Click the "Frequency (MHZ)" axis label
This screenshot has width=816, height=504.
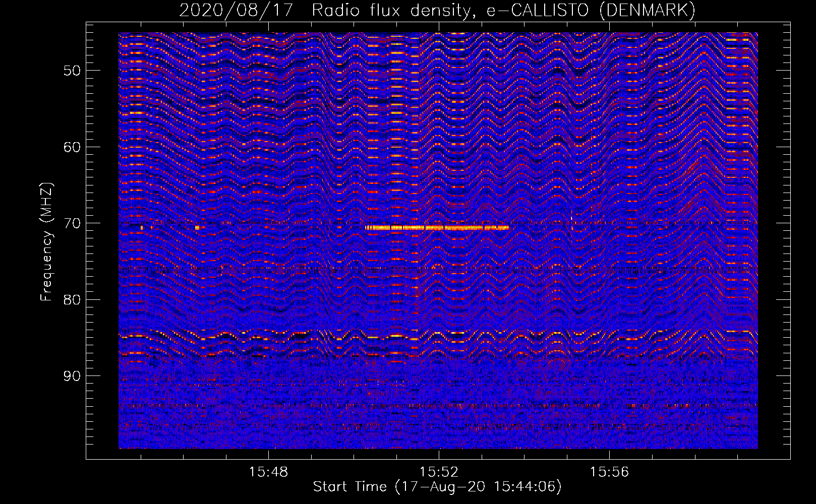[x=46, y=242]
